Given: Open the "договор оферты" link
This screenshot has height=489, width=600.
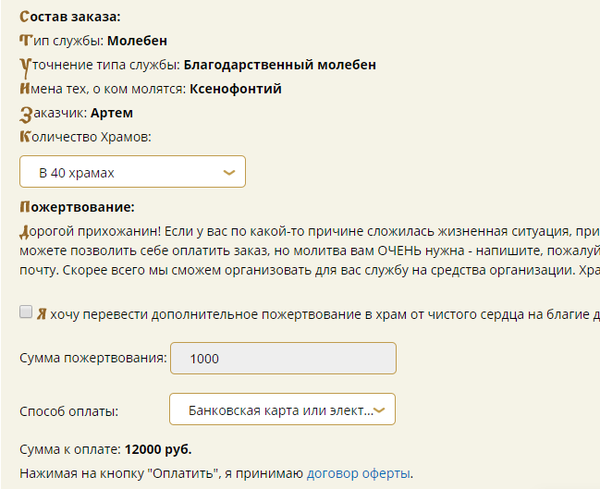Looking at the screenshot, I should coord(359,473).
